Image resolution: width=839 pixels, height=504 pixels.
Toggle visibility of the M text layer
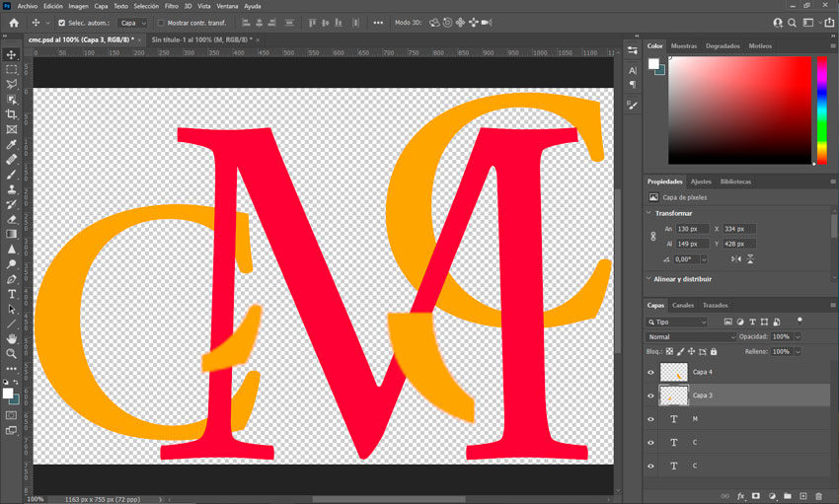(x=650, y=419)
